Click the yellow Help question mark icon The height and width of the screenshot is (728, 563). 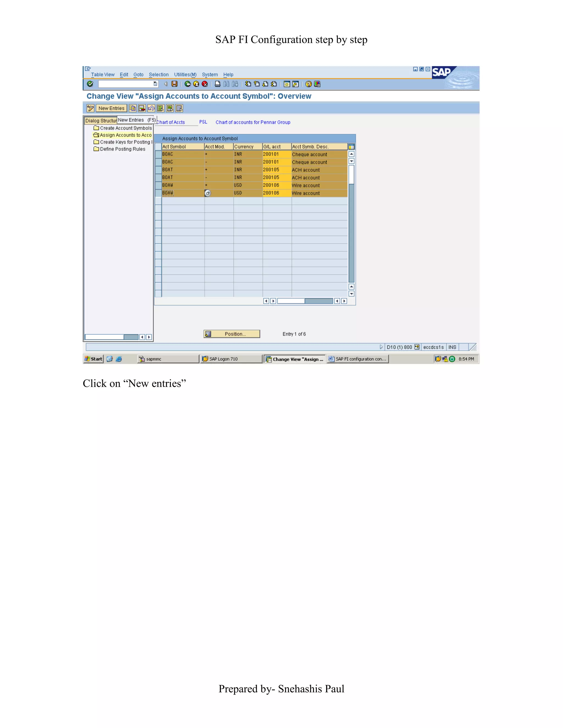click(308, 84)
